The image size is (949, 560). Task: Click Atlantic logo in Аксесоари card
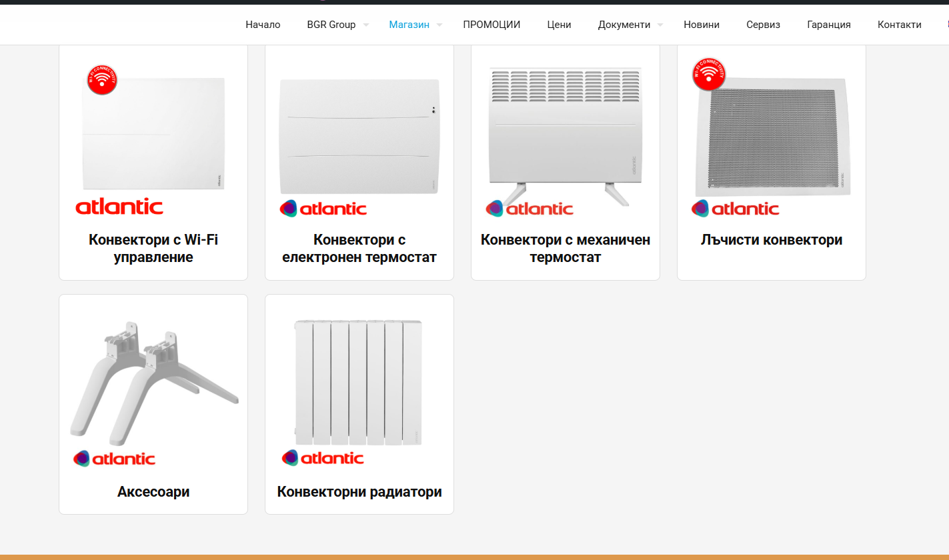click(114, 459)
